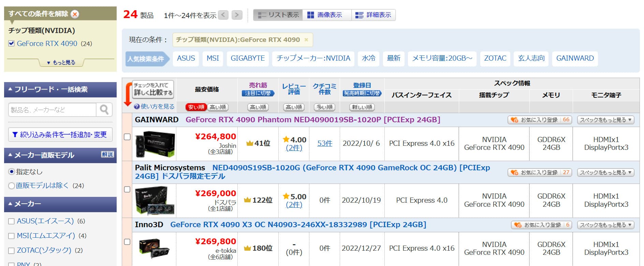Tick compare checkbox for Palit GameRock OC

[x=127, y=189]
